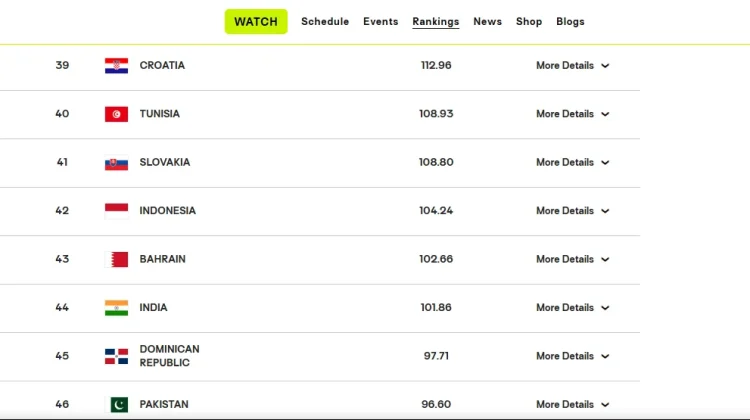
Task: Click rank number 42
Action: pos(62,210)
